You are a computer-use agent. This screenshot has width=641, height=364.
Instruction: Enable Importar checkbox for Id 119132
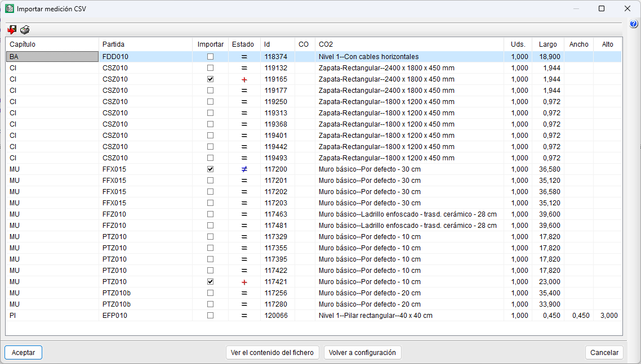[x=210, y=68]
